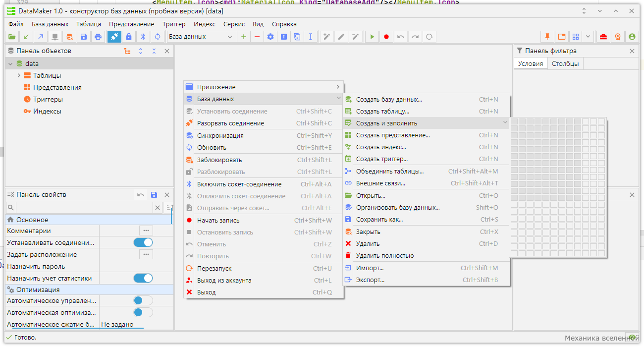644x347 pixels.
Task: Select the Триггеры tree item
Action: [48, 99]
